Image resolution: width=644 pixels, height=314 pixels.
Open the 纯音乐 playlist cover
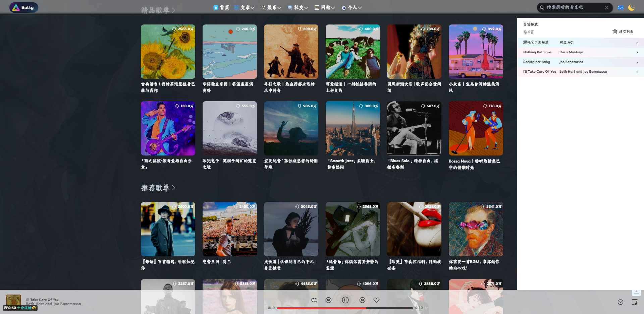click(353, 229)
